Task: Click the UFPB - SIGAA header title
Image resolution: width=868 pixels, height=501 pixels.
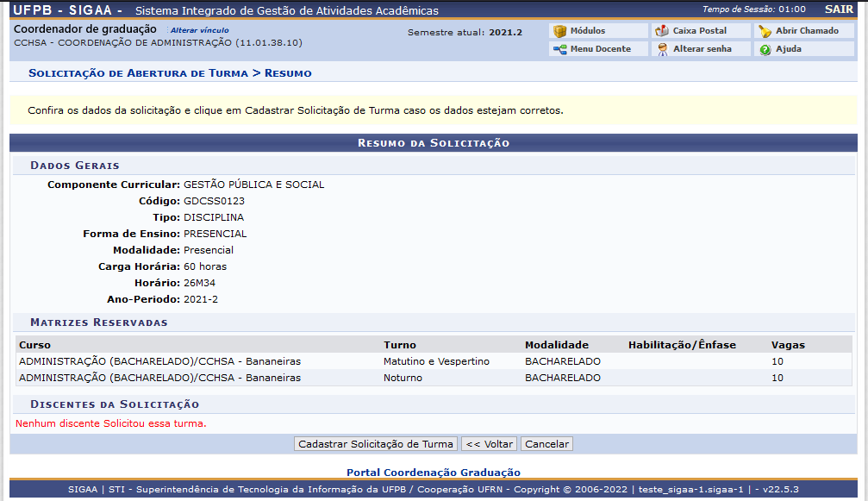Action: pos(67,10)
